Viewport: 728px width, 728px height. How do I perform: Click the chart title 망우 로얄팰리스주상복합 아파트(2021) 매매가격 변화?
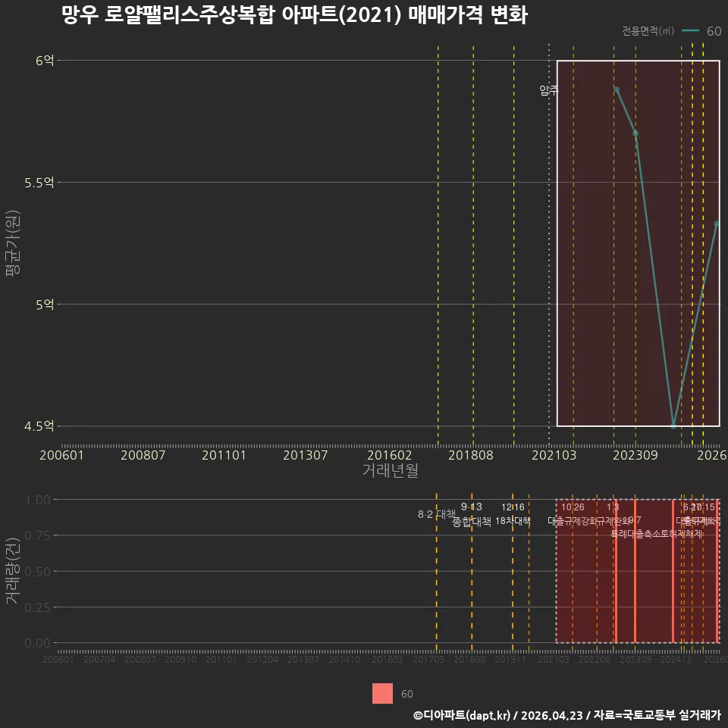pos(294,15)
